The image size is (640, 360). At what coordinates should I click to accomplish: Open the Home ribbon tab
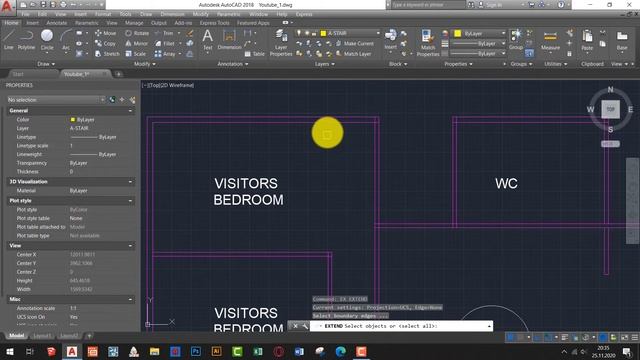[11, 23]
